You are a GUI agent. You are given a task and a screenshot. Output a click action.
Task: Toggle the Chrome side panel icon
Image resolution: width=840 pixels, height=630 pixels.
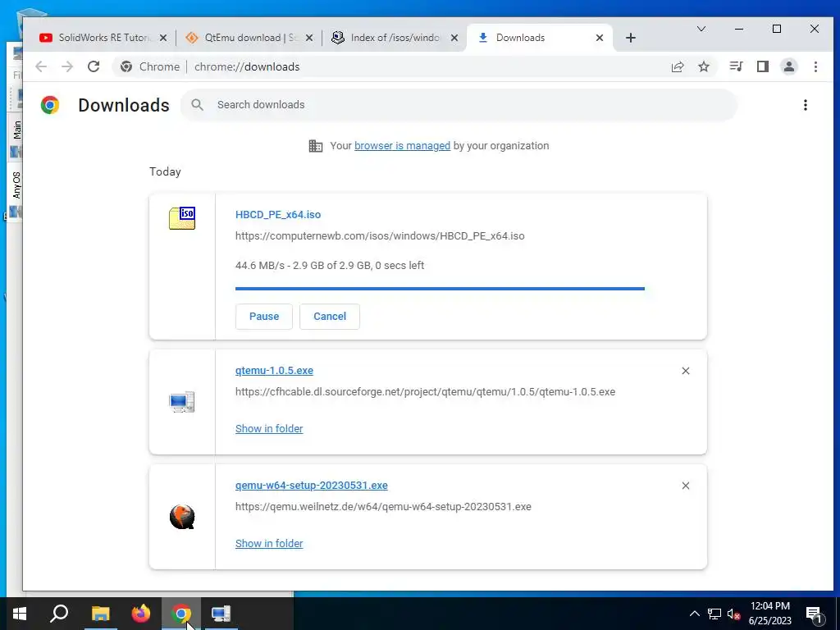(x=763, y=66)
